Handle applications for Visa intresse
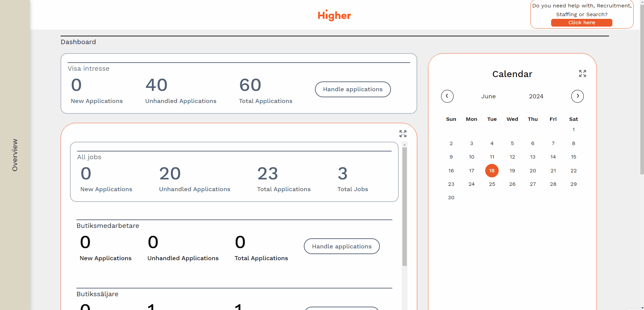 click(x=353, y=89)
